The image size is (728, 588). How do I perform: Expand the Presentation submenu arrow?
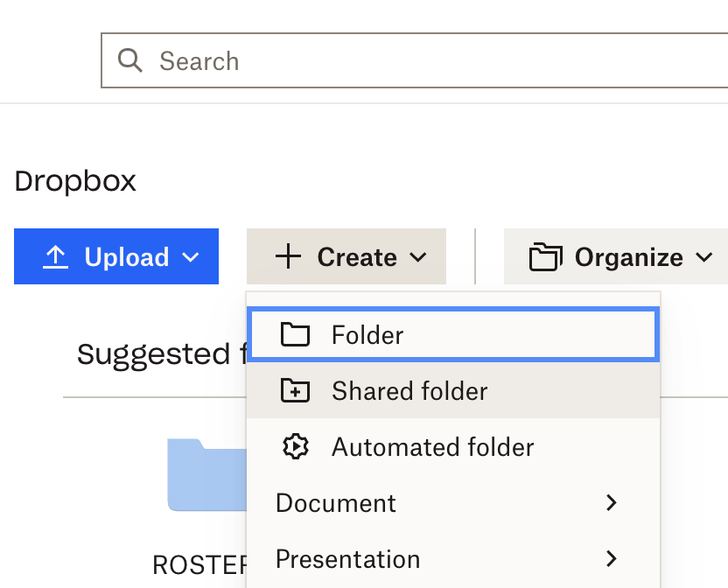click(x=612, y=559)
